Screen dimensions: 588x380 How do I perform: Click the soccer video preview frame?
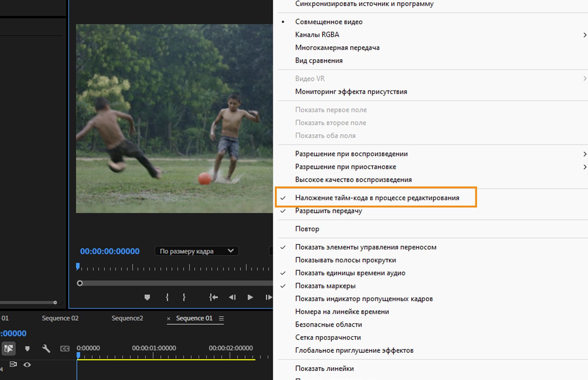[174, 118]
